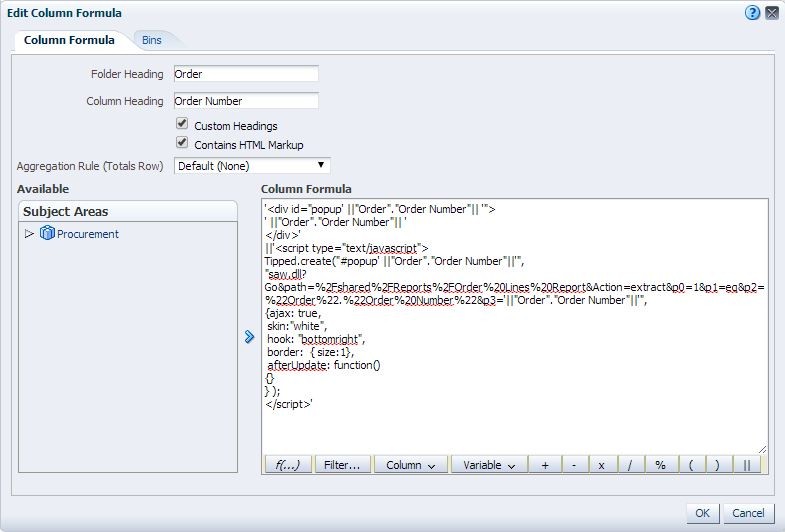Viewport: 785px width, 532px height.
Task: Insert the multiply x operator
Action: click(x=602, y=465)
